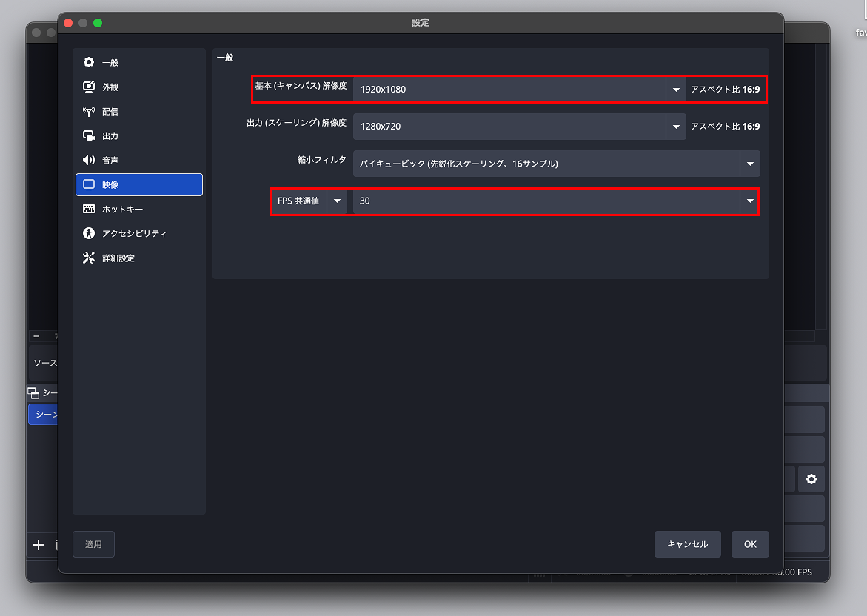The height and width of the screenshot is (616, 867).
Task: Click the 適用 apply button
Action: [93, 544]
